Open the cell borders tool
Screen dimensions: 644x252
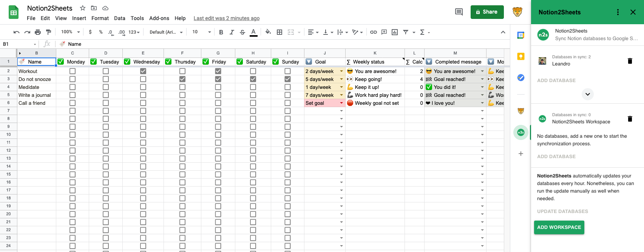coord(280,32)
